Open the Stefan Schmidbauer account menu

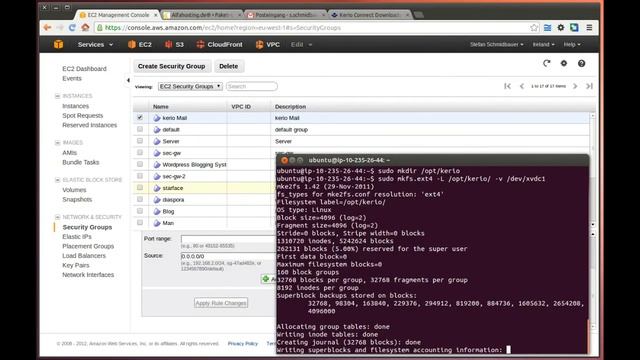(496, 44)
